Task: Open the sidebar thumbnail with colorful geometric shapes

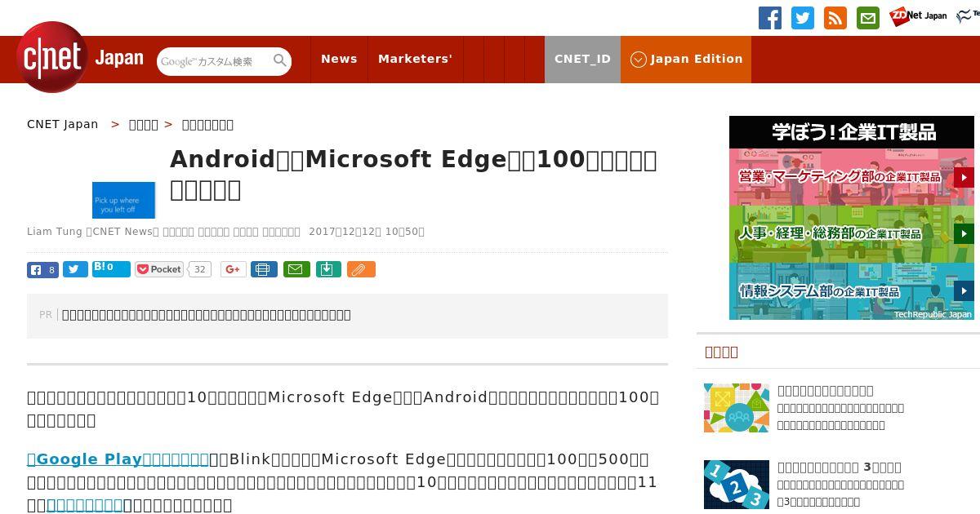Action: 737,408
